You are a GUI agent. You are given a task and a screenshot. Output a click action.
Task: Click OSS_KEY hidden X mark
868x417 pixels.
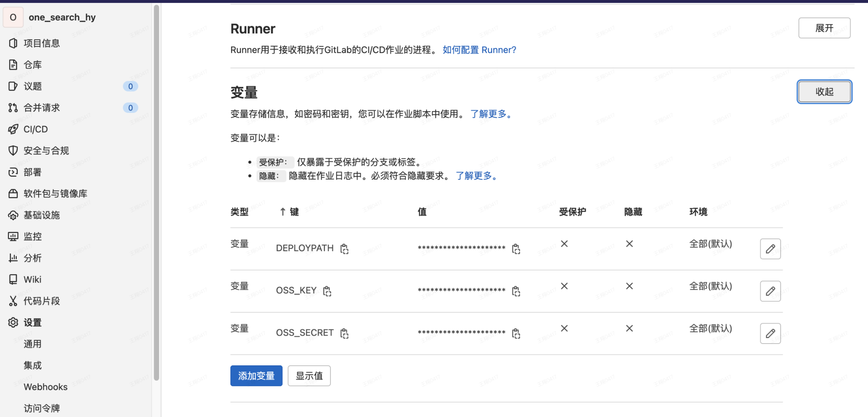tap(630, 286)
